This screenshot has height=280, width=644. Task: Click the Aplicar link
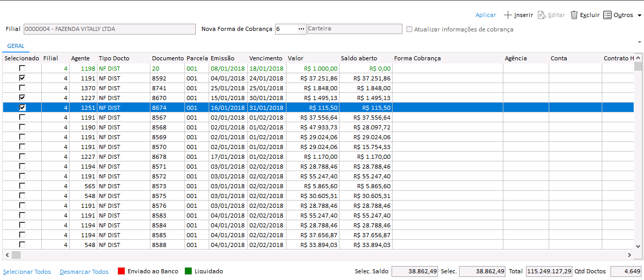tap(485, 15)
